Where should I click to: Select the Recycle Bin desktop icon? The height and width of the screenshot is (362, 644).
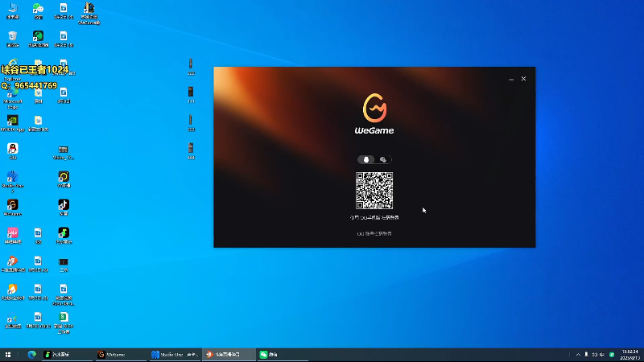pos(13,39)
